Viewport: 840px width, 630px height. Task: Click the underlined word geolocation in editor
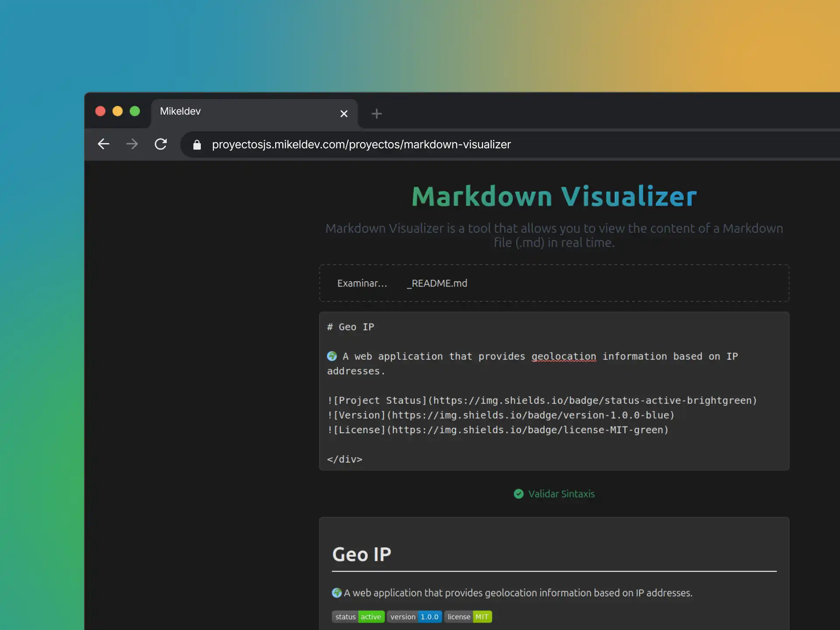coord(563,357)
